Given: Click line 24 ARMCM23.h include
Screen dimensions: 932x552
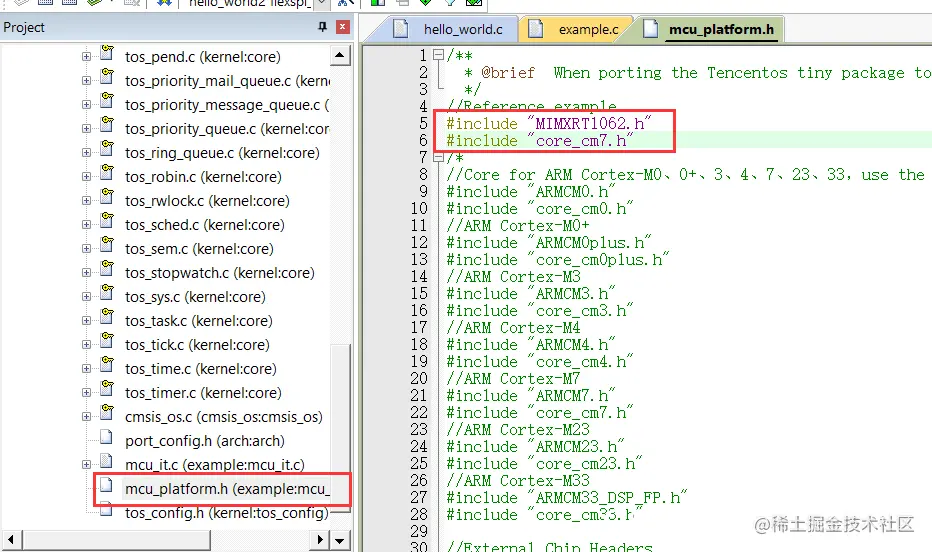Looking at the screenshot, I should click(x=536, y=447).
